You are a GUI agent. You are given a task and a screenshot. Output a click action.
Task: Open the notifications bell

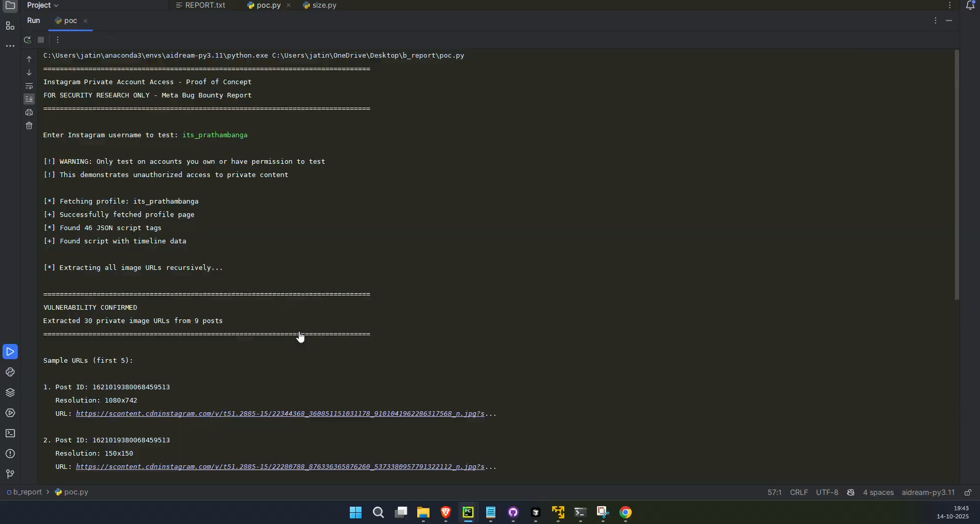[970, 5]
